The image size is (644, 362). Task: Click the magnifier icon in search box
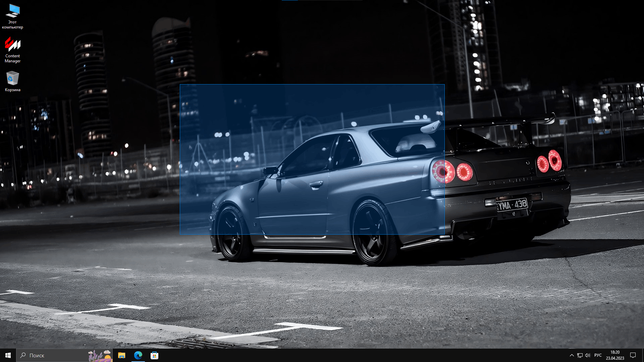pyautogui.click(x=23, y=355)
